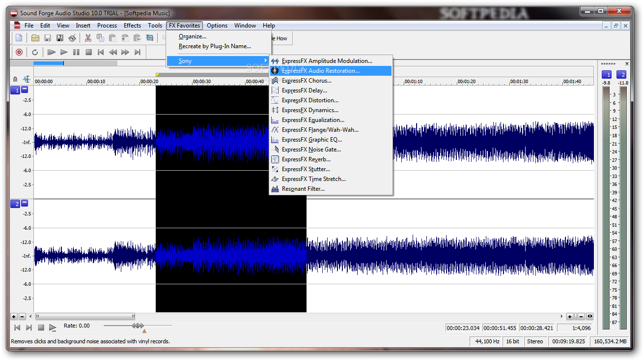
Task: Open the File menu
Action: 29,26
